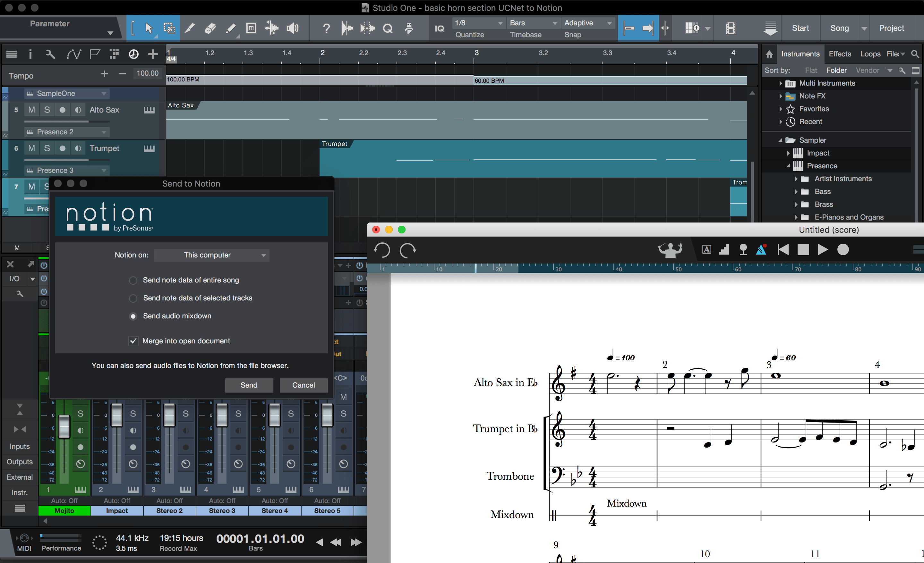
Task: Click record button in Notion transport
Action: pos(843,250)
